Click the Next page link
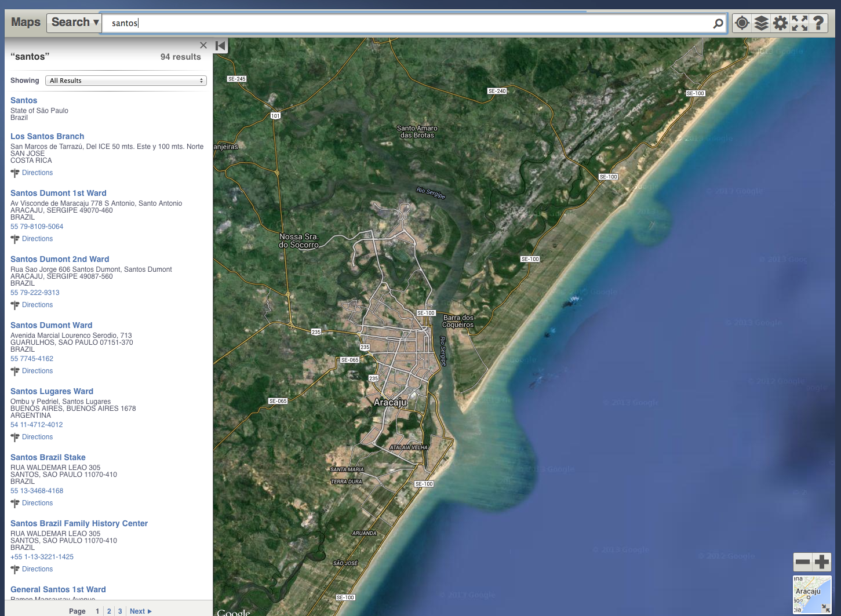The image size is (841, 616). coord(140,611)
